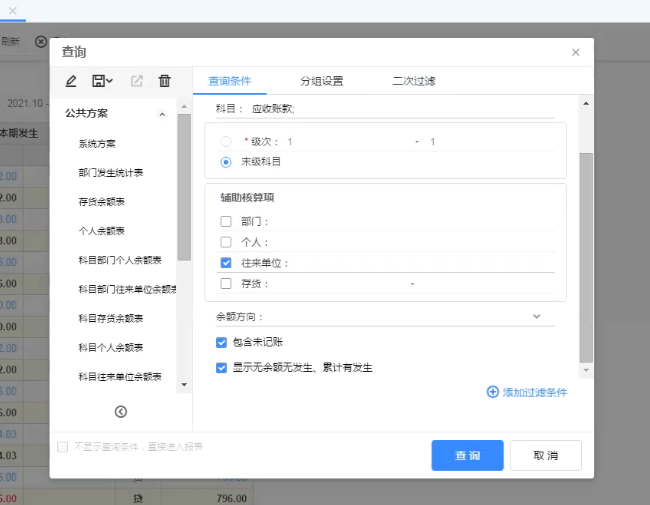Switch to 分组设置 tab
This screenshot has height=505, width=650.
pyautogui.click(x=322, y=81)
